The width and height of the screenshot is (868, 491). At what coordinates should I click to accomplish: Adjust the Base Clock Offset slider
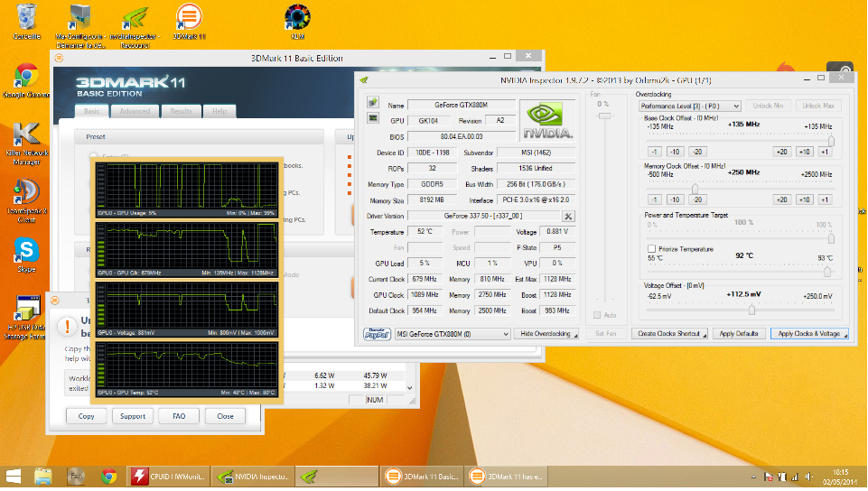click(x=831, y=141)
